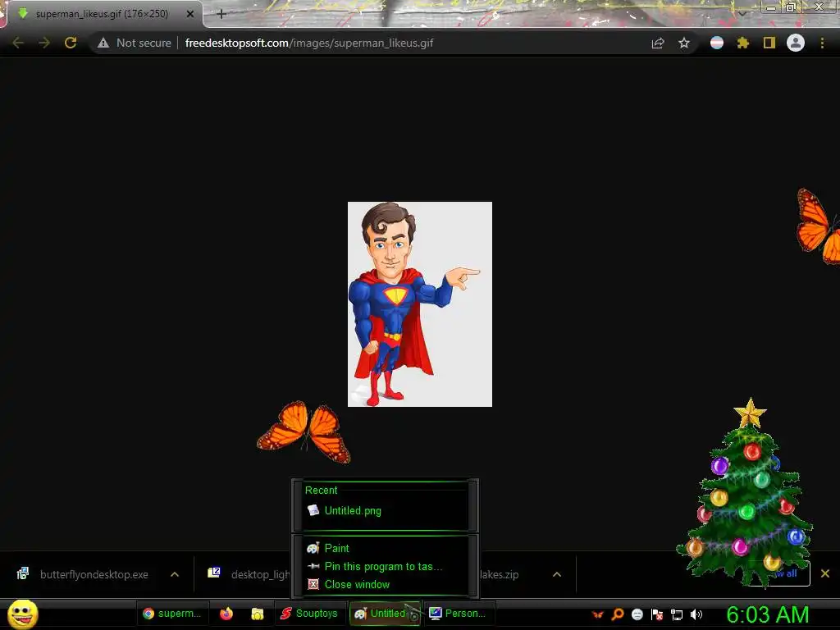Expand options for the .zip download

tap(557, 574)
